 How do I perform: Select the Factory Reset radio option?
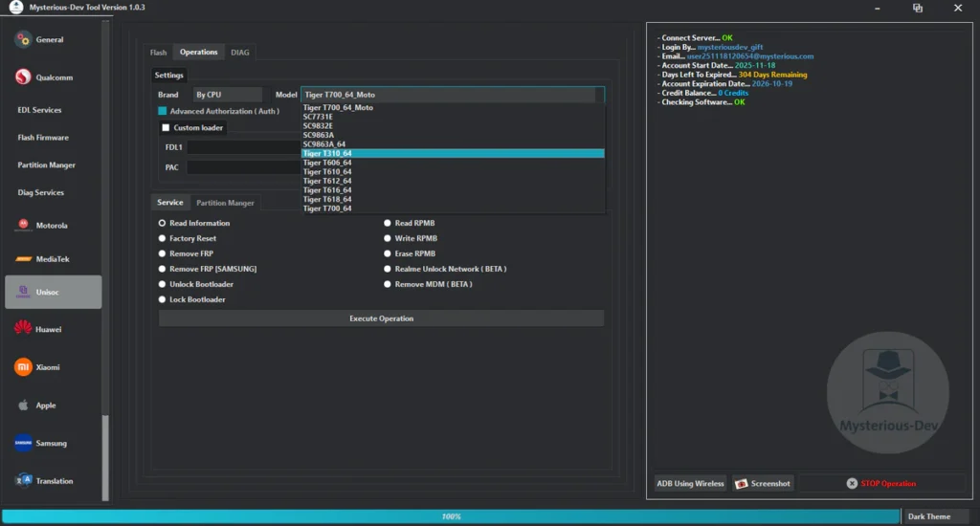coord(162,238)
